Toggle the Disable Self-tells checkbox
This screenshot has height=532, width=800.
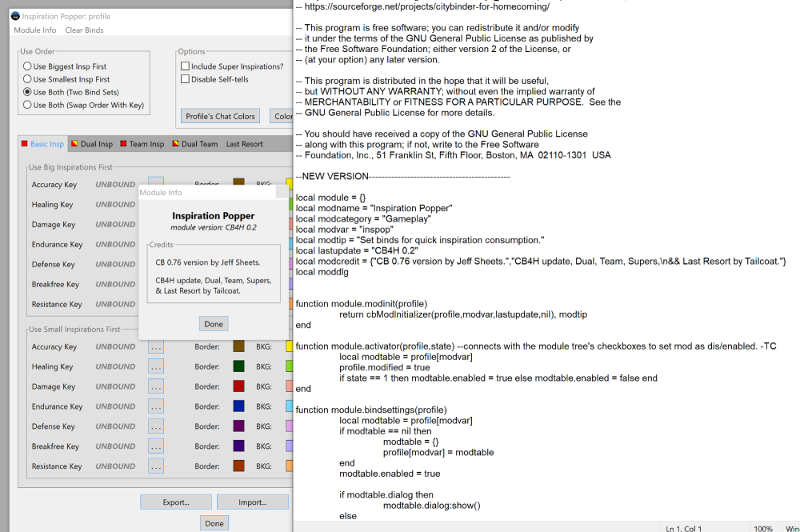point(186,79)
